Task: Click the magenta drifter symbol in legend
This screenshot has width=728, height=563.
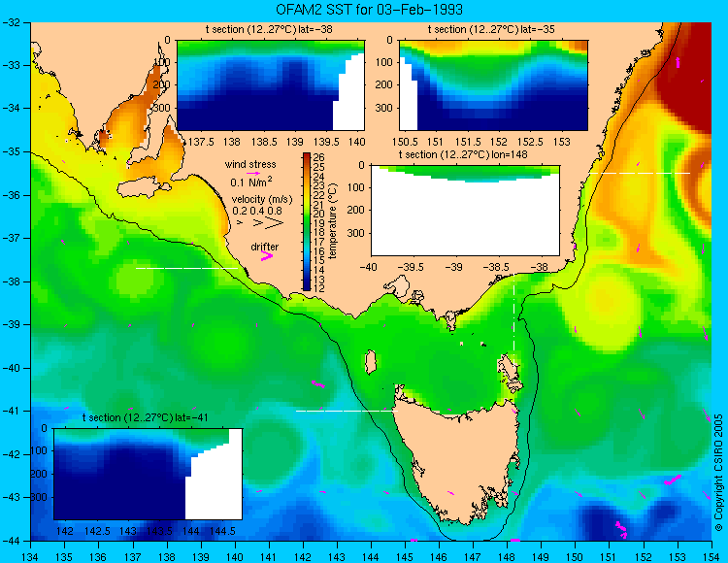Action: [x=267, y=255]
